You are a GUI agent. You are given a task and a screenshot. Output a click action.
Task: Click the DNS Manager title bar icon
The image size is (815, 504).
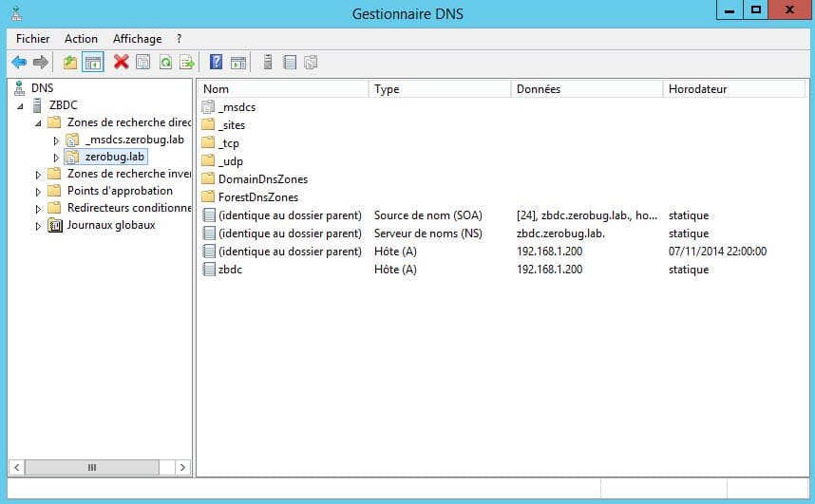pos(17,13)
